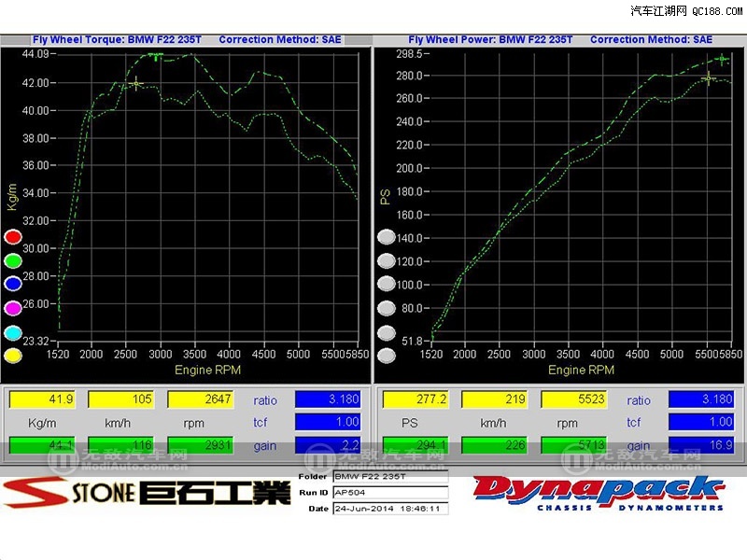This screenshot has width=747, height=560.
Task: Click the green peak marker on torque curve
Action: pyautogui.click(x=155, y=56)
